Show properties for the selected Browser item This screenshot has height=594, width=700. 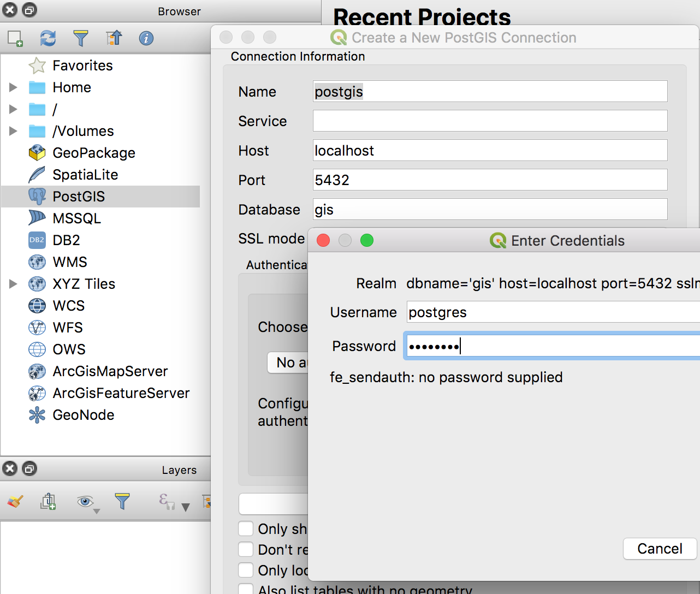point(146,38)
